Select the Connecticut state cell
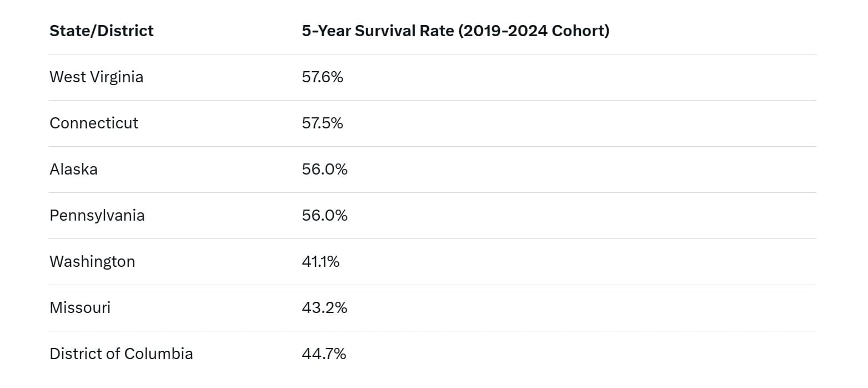Screen dimensions: 868x388 pos(94,123)
